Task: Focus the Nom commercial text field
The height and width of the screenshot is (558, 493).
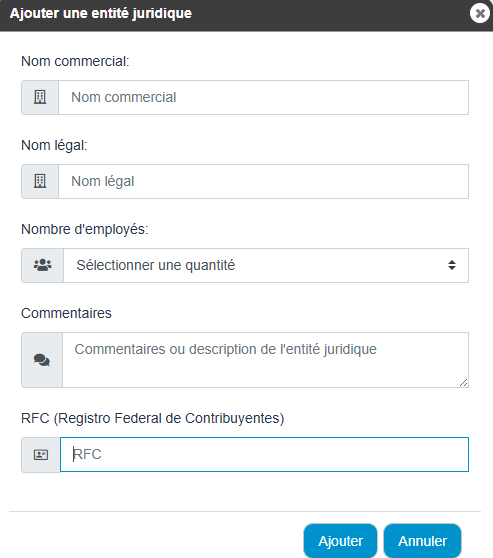Action: [263, 97]
